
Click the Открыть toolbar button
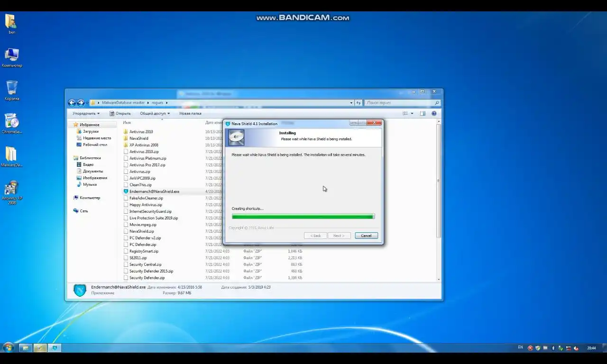click(x=120, y=113)
